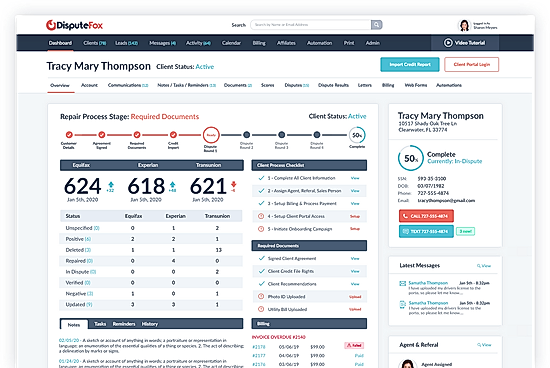This screenshot has width=550, height=368.
Task: Switch to the Reminders notes tab
Action: click(124, 324)
